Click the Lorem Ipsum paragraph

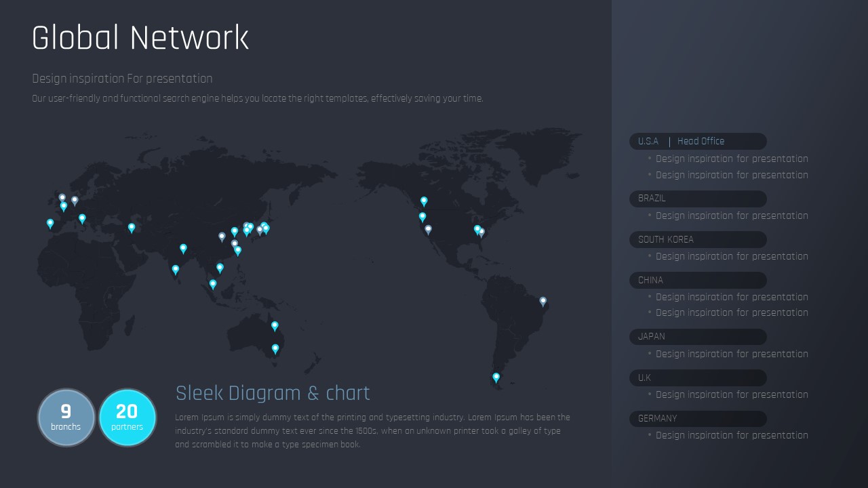(372, 431)
